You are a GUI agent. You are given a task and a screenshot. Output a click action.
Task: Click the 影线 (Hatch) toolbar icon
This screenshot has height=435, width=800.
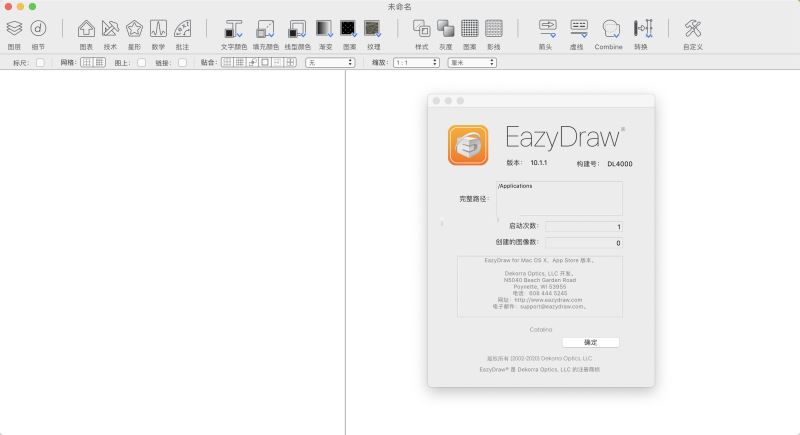tap(493, 29)
